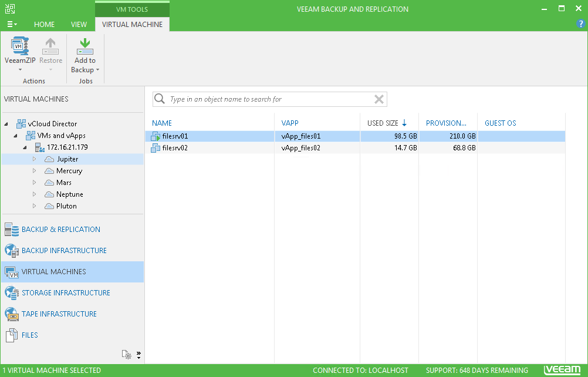Expand the Mars node
The image size is (588, 377).
(x=34, y=183)
